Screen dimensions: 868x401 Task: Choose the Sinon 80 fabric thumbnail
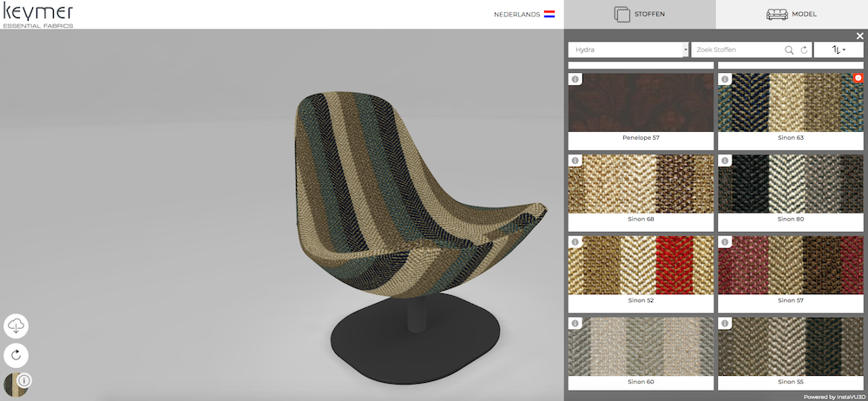(x=791, y=184)
